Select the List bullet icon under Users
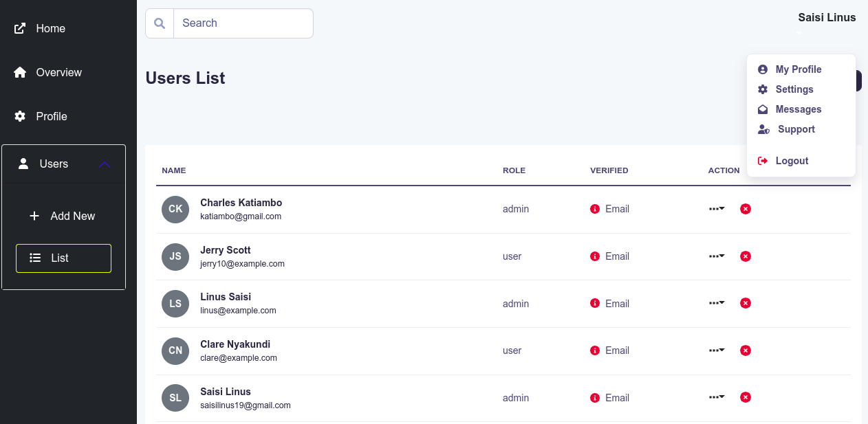 (x=34, y=258)
